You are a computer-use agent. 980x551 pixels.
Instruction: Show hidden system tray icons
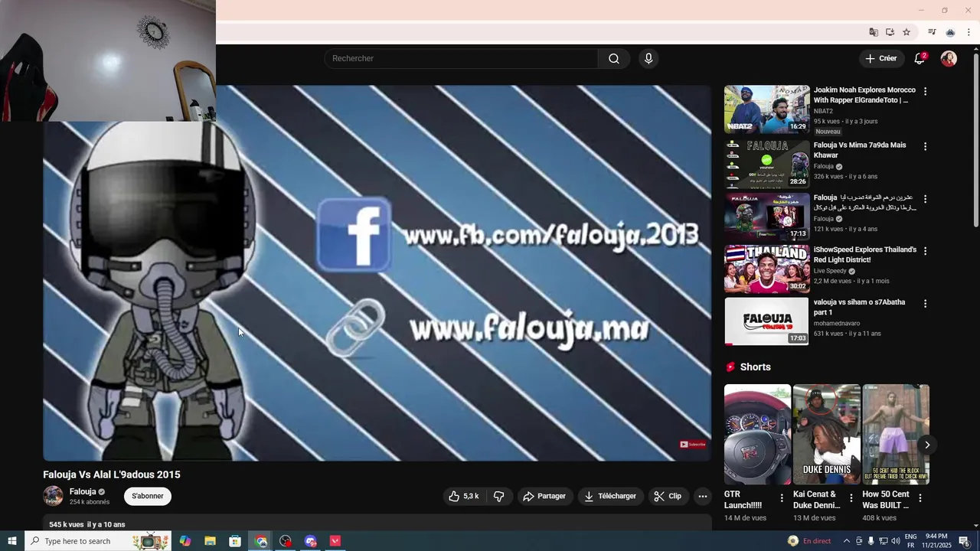tap(847, 541)
